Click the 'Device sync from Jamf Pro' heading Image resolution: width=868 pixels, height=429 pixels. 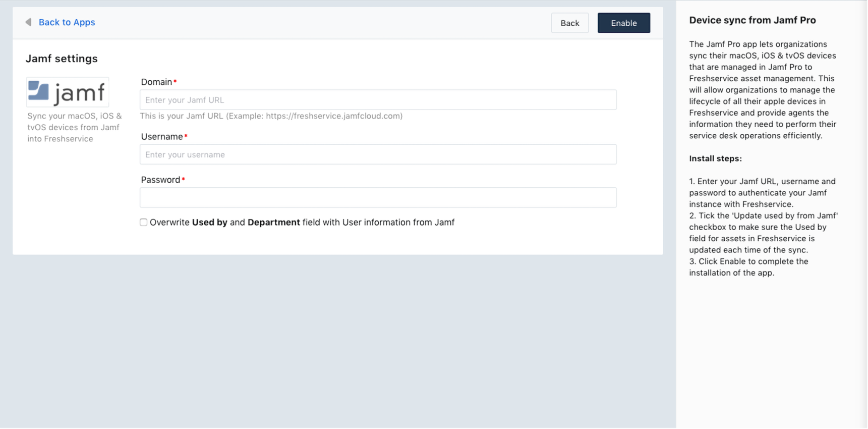coord(752,20)
